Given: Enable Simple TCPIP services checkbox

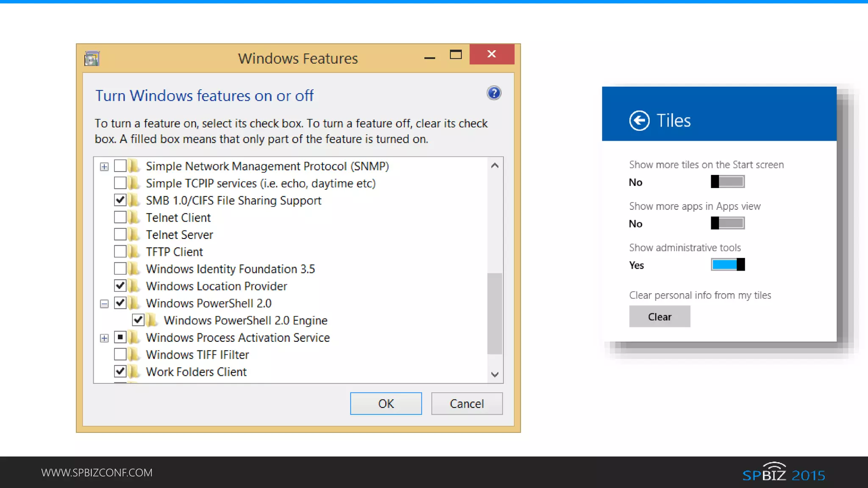Looking at the screenshot, I should pos(120,183).
